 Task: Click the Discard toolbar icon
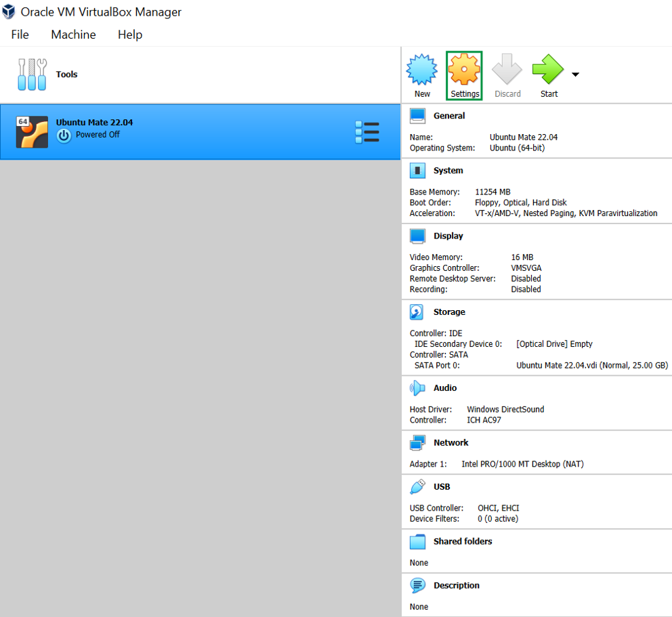pos(507,70)
